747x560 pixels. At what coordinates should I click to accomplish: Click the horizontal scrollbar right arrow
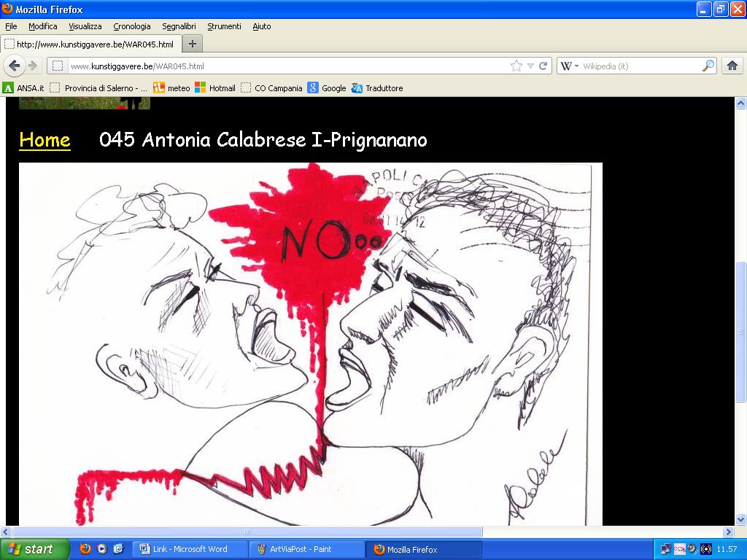coord(728,532)
